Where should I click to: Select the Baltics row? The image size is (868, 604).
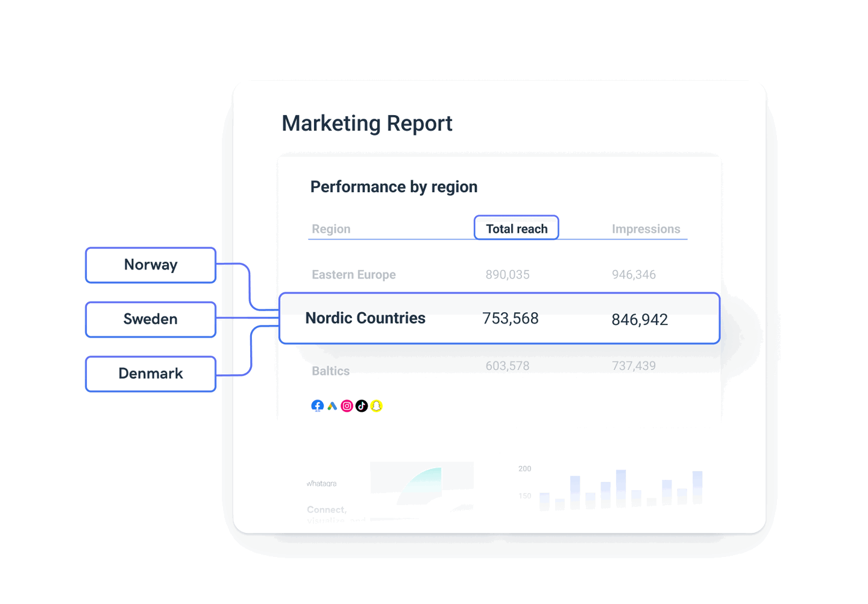[330, 371]
